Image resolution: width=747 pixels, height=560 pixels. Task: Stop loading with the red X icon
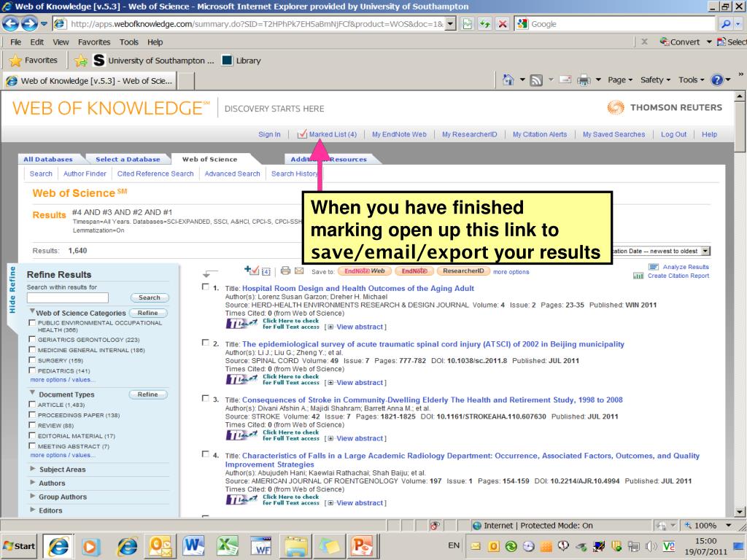[x=502, y=24]
